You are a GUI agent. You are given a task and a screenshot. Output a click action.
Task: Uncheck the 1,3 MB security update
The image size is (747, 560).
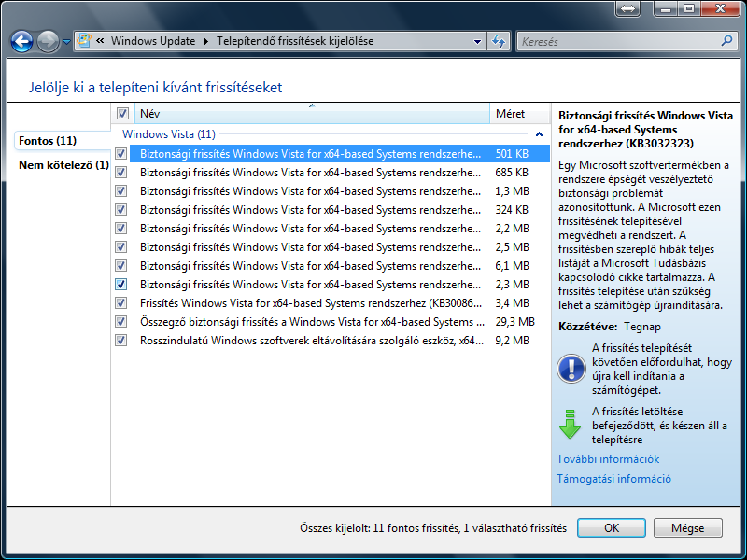coord(121,191)
